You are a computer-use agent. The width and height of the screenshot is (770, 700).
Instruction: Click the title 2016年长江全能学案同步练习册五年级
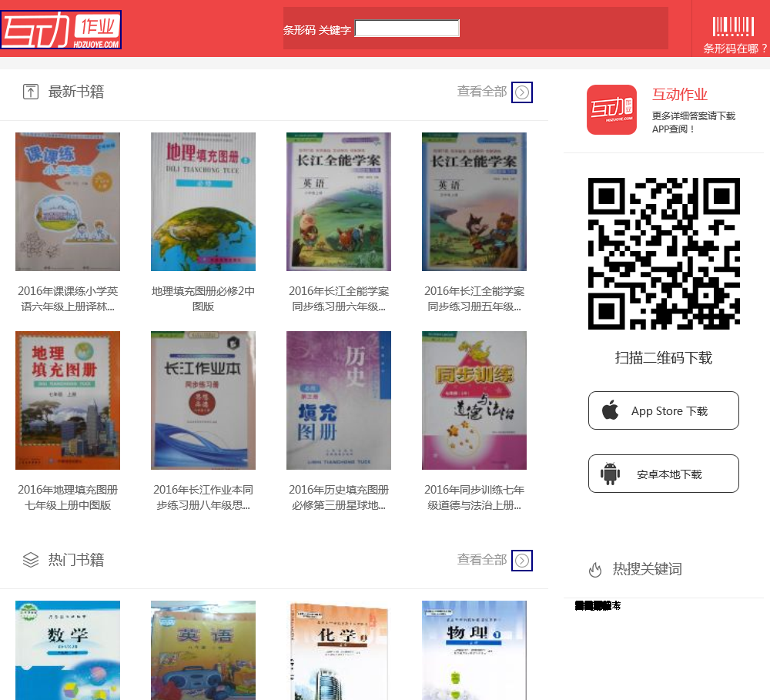[x=474, y=299]
